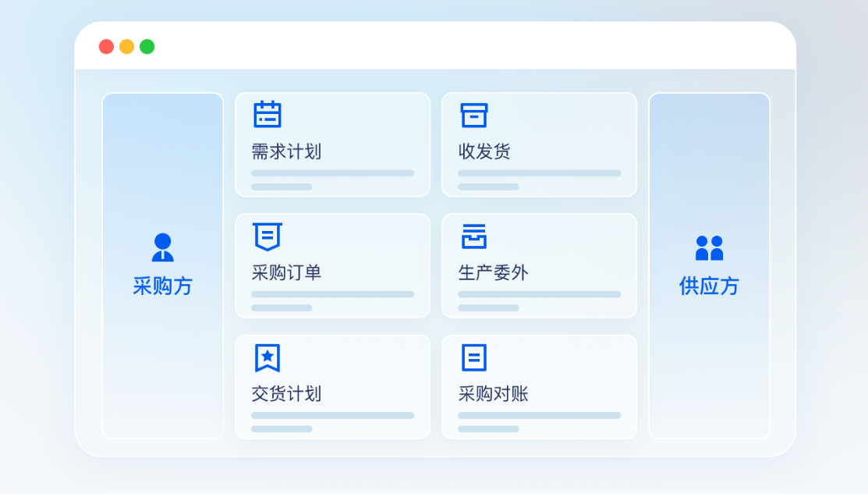The image size is (868, 494).
Task: Click the two-people icon above 供应方
Action: pos(709,247)
